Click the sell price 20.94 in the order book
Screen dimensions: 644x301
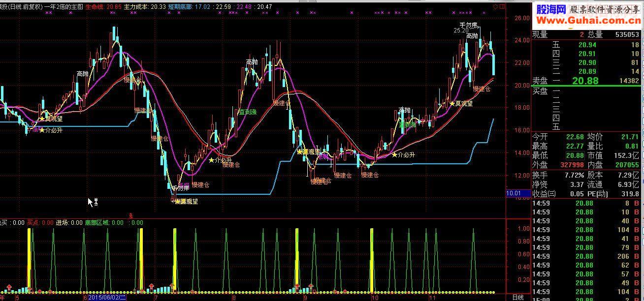[587, 45]
